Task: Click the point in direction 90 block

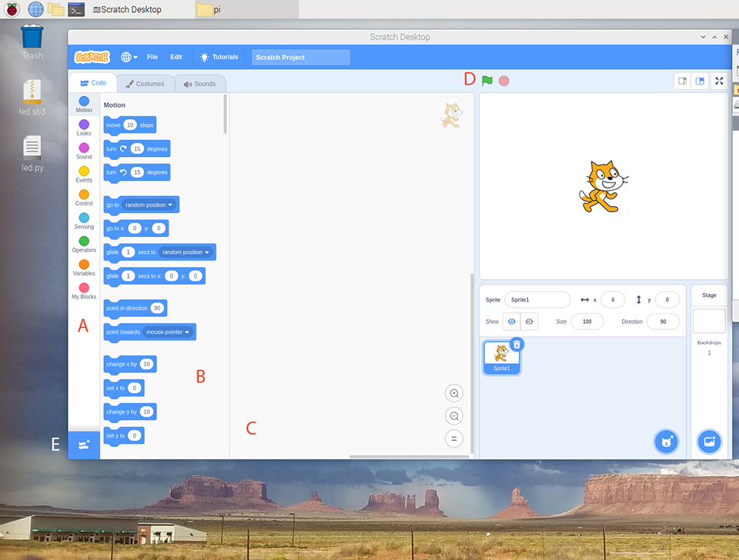Action: coord(135,308)
